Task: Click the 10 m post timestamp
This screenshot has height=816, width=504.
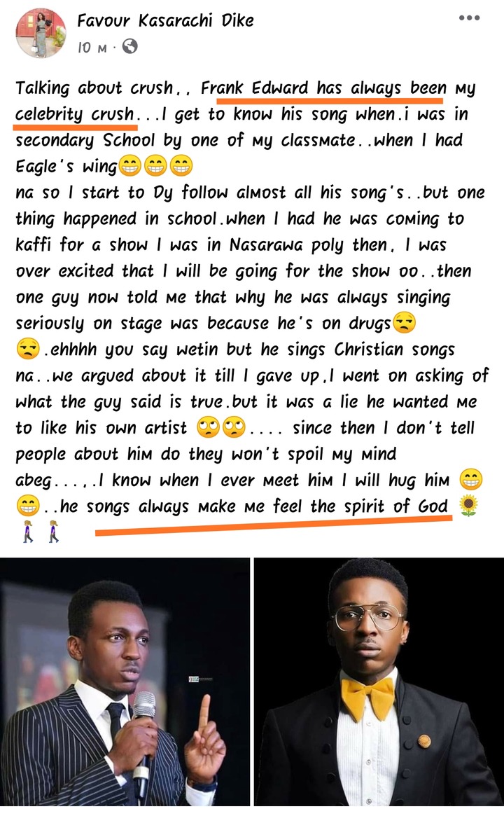Action: [92, 48]
